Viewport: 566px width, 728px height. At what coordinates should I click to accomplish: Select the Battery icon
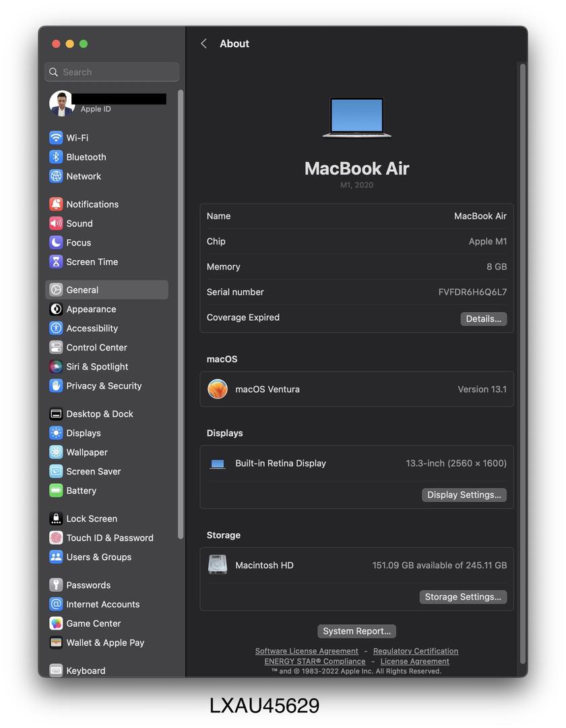pos(56,490)
